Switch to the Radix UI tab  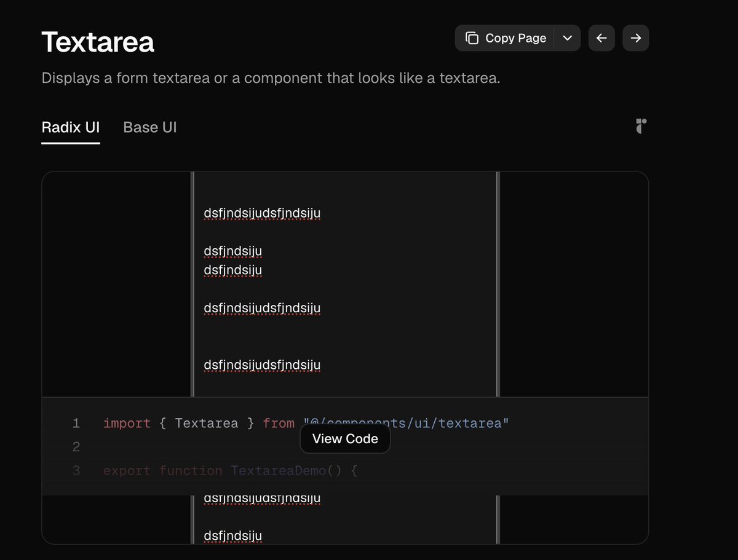pyautogui.click(x=71, y=127)
